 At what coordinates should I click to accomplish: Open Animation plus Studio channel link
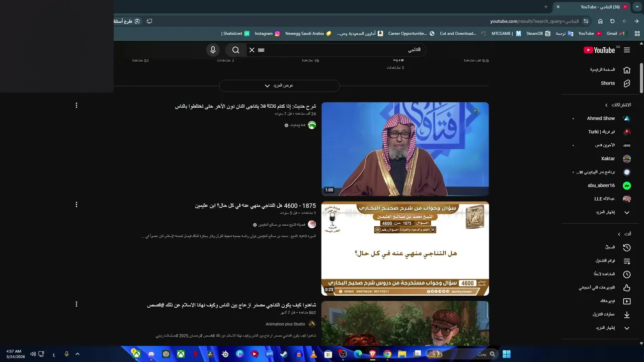pyautogui.click(x=285, y=324)
